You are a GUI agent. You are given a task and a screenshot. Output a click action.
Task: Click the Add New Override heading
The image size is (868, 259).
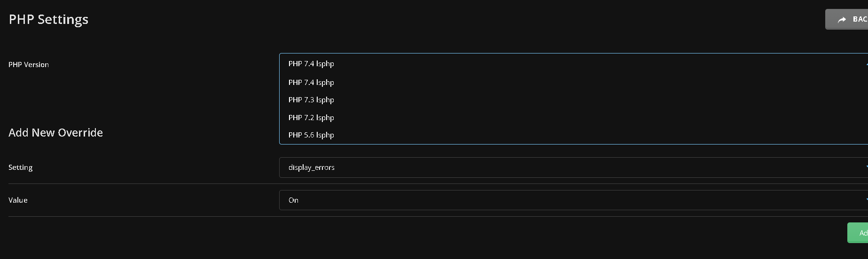(55, 133)
